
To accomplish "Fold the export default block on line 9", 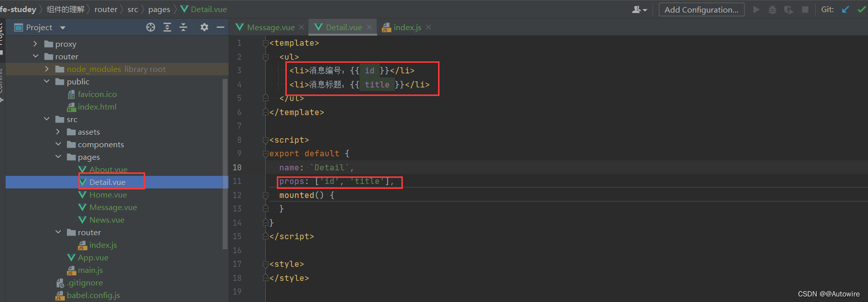I will [265, 154].
